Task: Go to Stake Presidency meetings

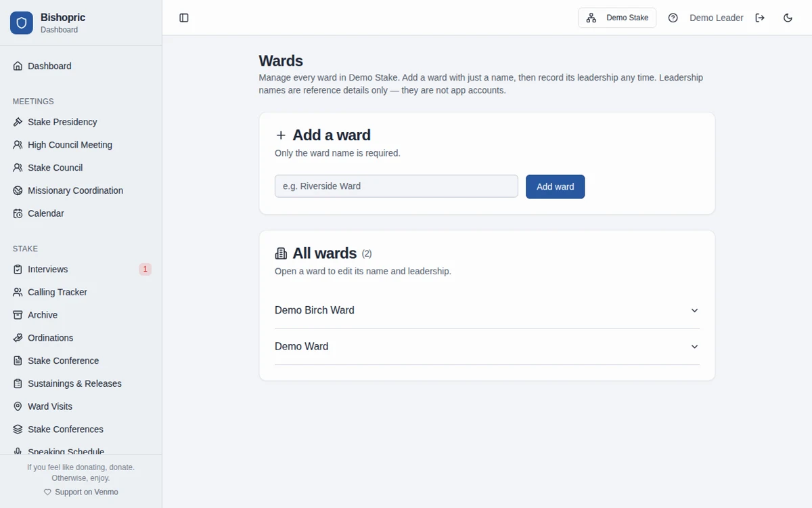Action: pyautogui.click(x=81, y=122)
